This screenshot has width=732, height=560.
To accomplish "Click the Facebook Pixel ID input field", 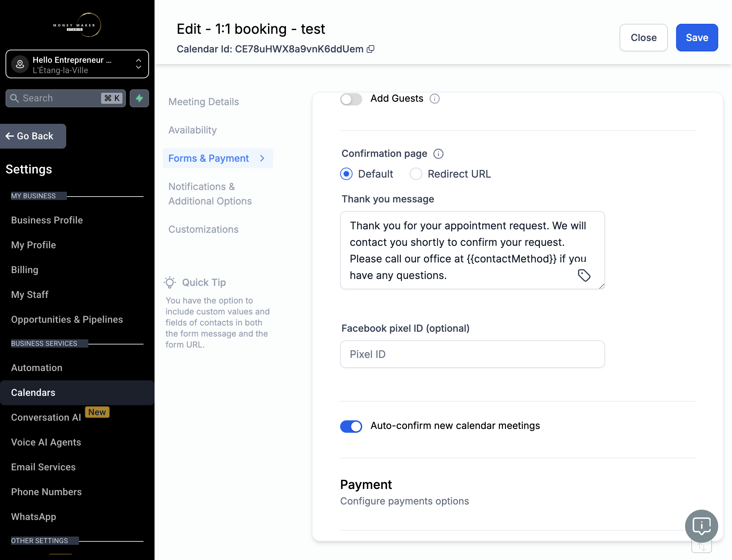I will [472, 354].
